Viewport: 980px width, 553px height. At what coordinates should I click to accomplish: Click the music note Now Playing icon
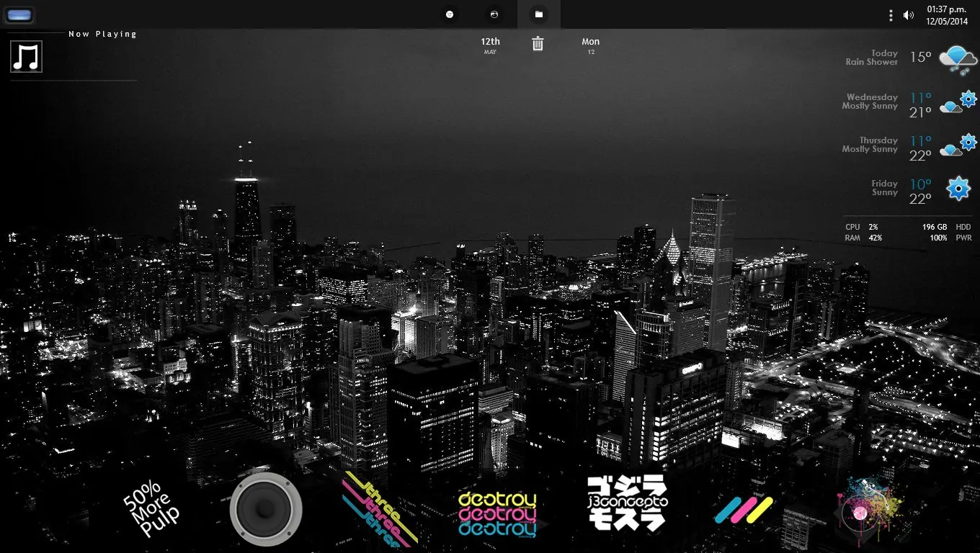[x=27, y=56]
